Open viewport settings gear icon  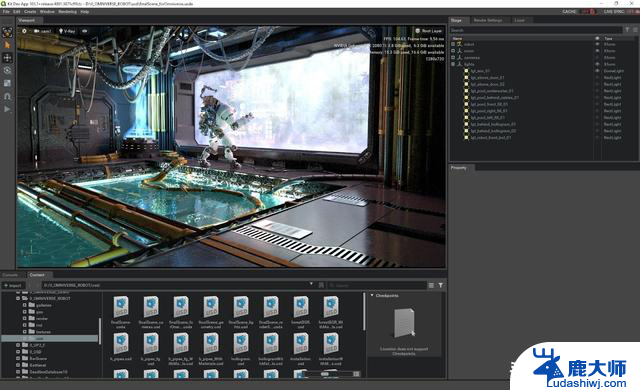(24, 31)
